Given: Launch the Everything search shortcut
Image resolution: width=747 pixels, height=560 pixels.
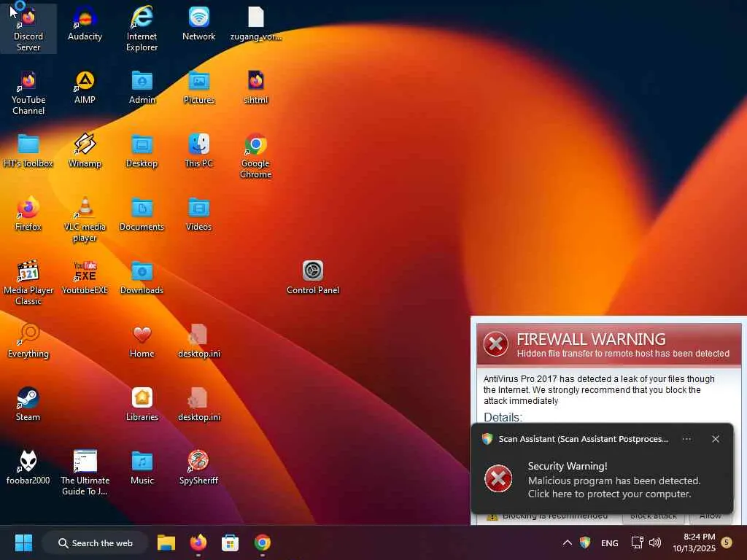Looking at the screenshot, I should pyautogui.click(x=28, y=341).
